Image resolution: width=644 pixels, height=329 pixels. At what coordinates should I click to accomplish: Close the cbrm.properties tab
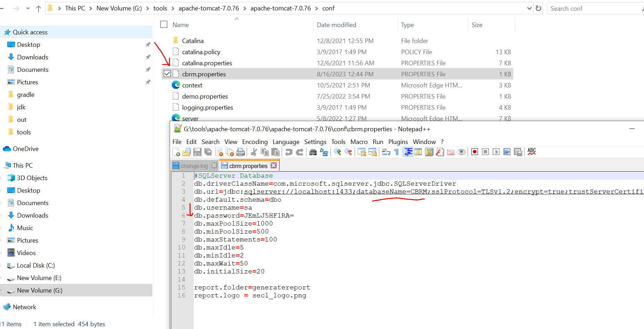click(274, 166)
